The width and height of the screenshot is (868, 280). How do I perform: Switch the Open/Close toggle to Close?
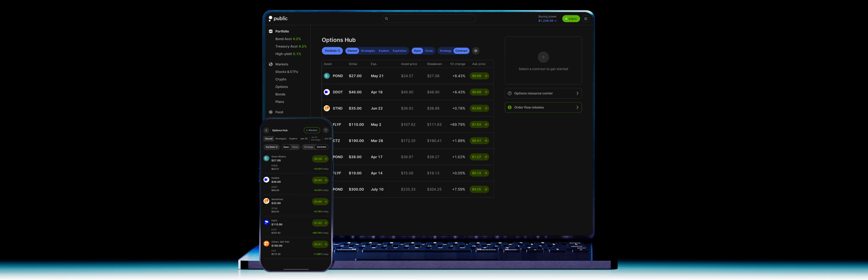(429, 51)
